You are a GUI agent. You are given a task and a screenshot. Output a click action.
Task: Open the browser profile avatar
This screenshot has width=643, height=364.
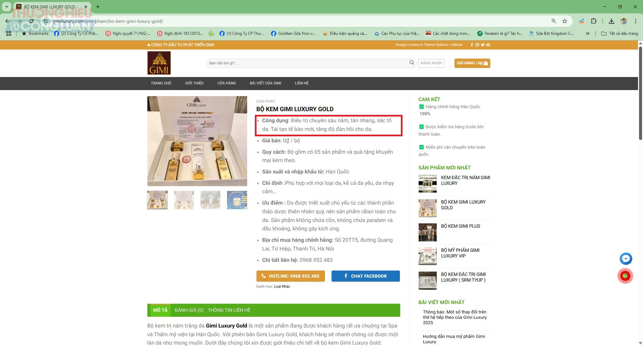tap(624, 21)
